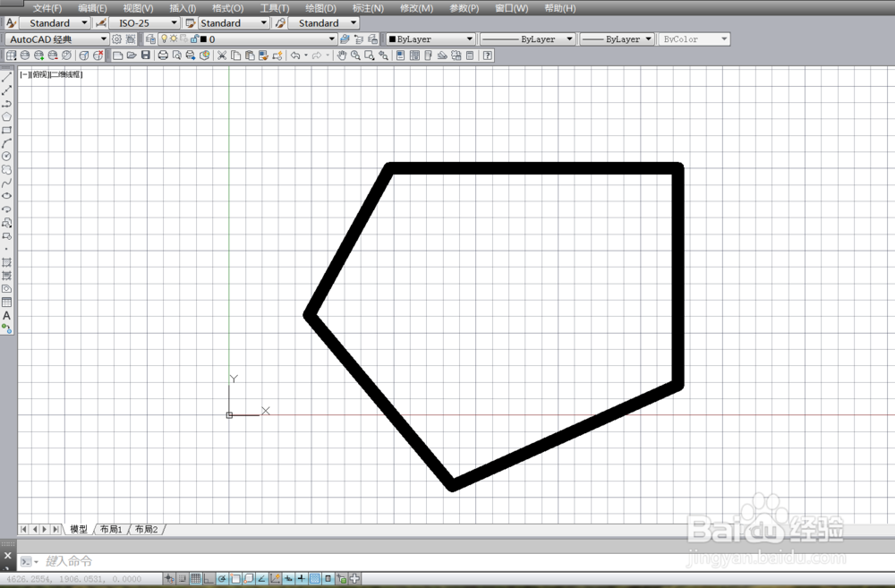Expand the layer list dropdown

coord(332,38)
